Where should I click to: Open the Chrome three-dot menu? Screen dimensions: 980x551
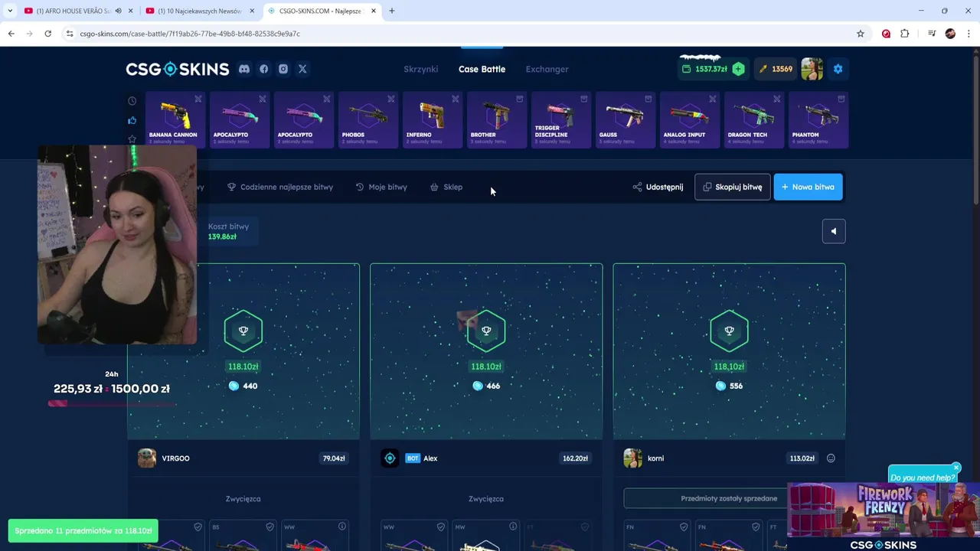969,34
